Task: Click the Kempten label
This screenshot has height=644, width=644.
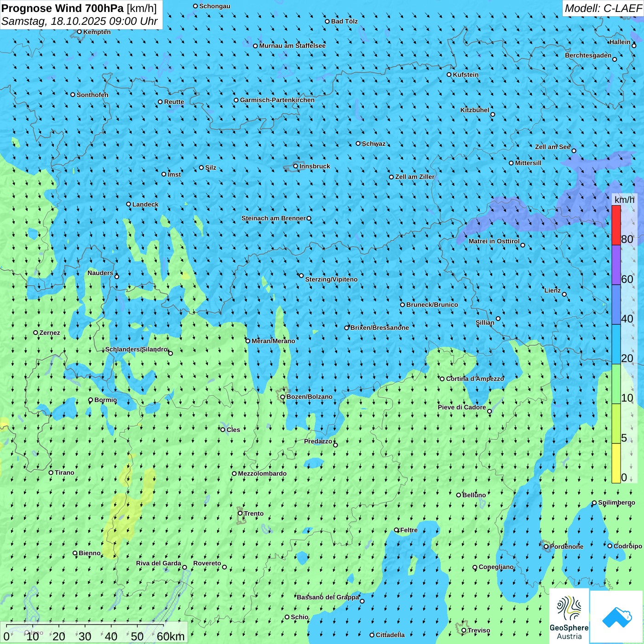Action: pyautogui.click(x=97, y=32)
